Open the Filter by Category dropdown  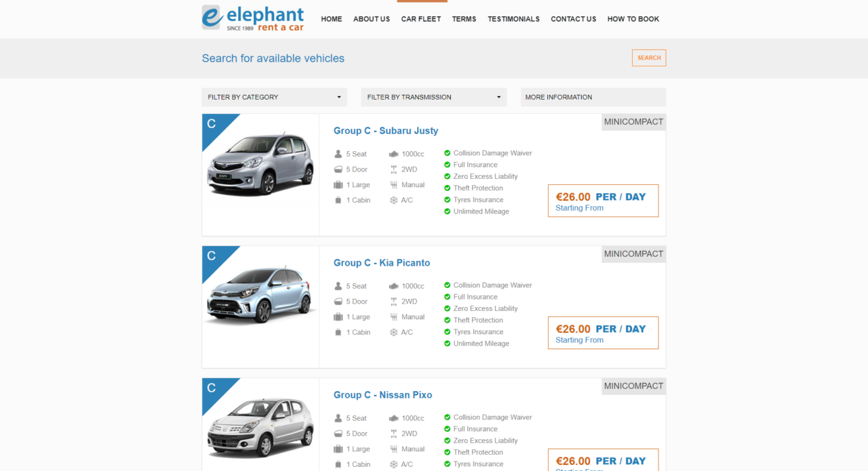click(275, 97)
